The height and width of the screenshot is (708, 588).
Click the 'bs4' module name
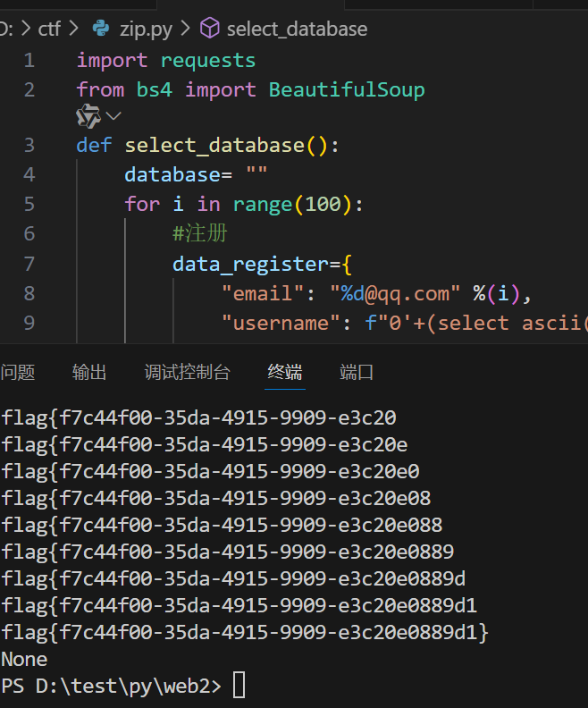155,89
